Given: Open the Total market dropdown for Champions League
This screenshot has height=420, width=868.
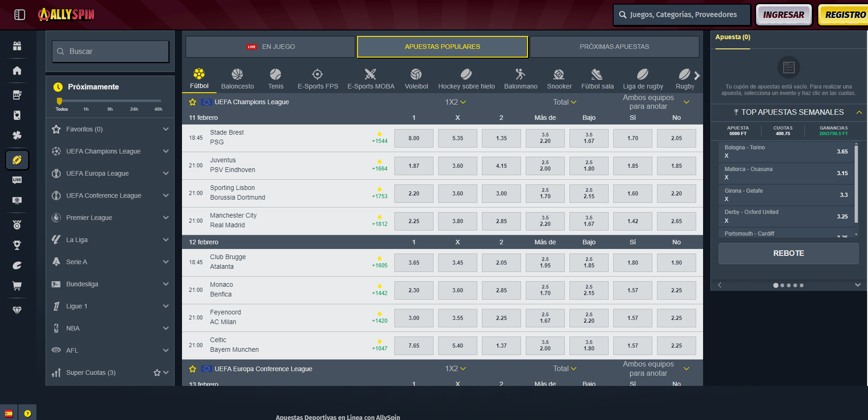Looking at the screenshot, I should [565, 102].
